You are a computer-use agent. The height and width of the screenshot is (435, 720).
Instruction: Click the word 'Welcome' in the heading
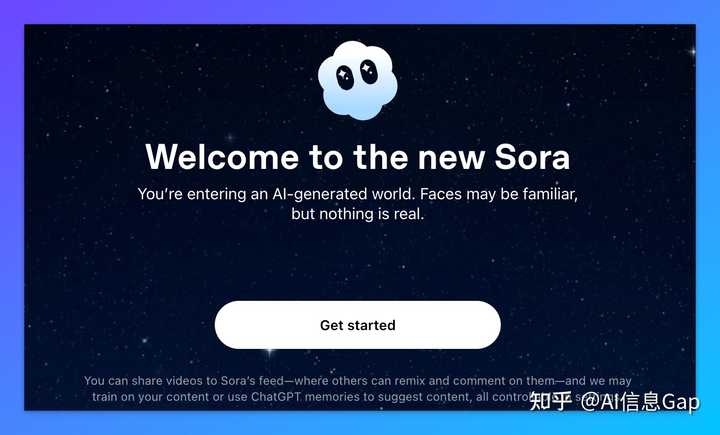[222, 157]
